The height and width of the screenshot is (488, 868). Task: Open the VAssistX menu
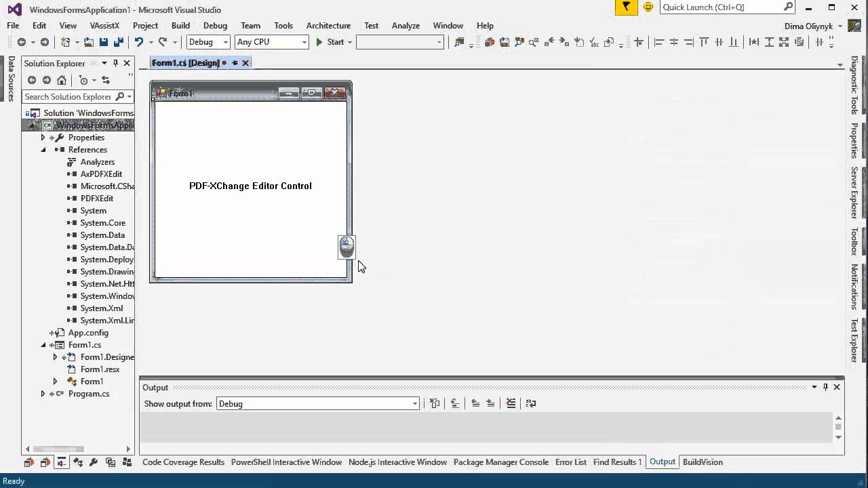(x=104, y=26)
